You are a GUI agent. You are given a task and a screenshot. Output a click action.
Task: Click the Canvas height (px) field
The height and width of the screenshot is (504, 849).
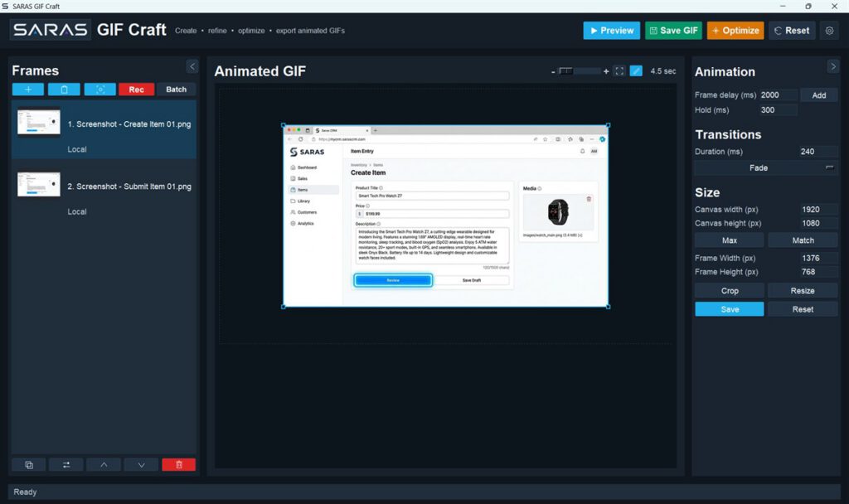coord(818,223)
